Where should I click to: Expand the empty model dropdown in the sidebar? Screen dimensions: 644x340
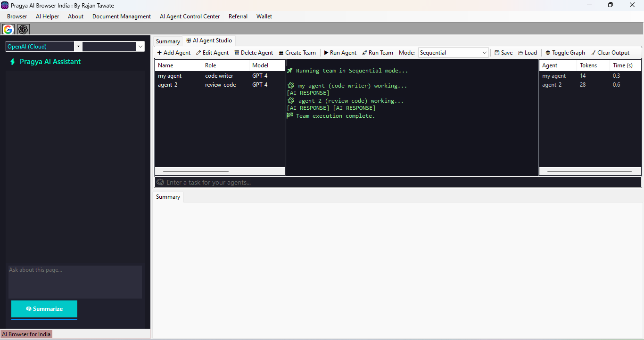140,47
